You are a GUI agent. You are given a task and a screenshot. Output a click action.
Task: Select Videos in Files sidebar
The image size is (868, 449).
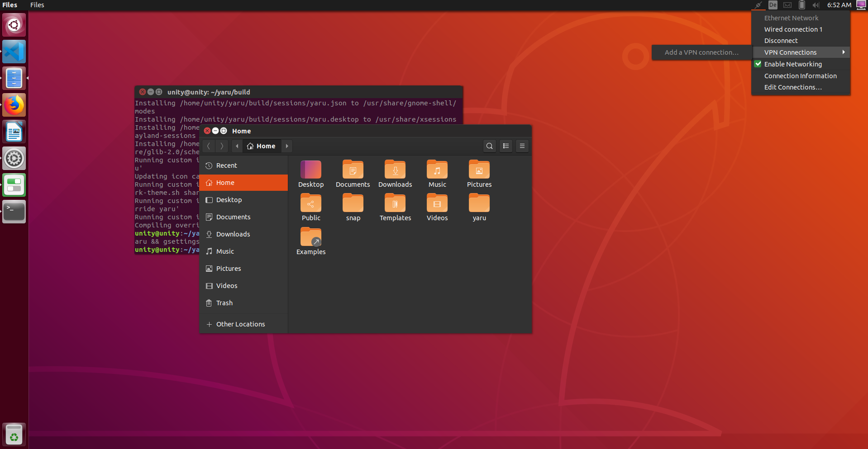[x=243, y=286]
